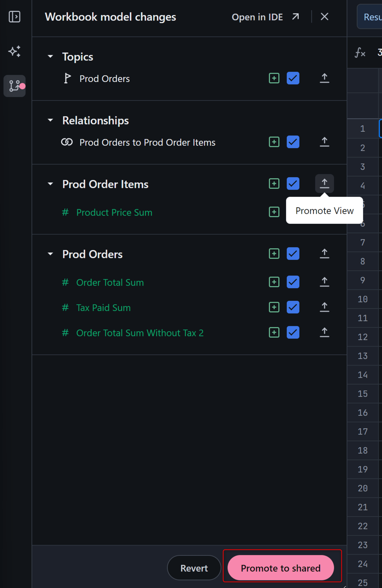
Task: Open the model changes branch icon
Action: point(14,86)
